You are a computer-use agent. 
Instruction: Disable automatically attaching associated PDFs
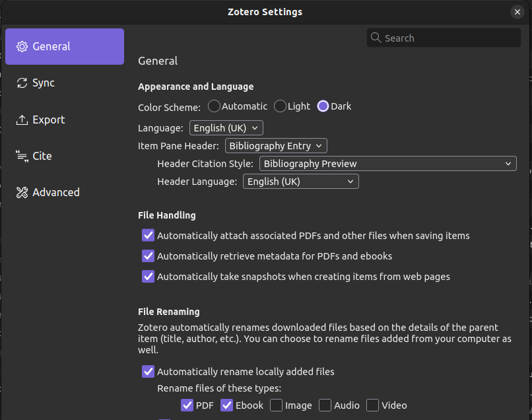click(149, 236)
